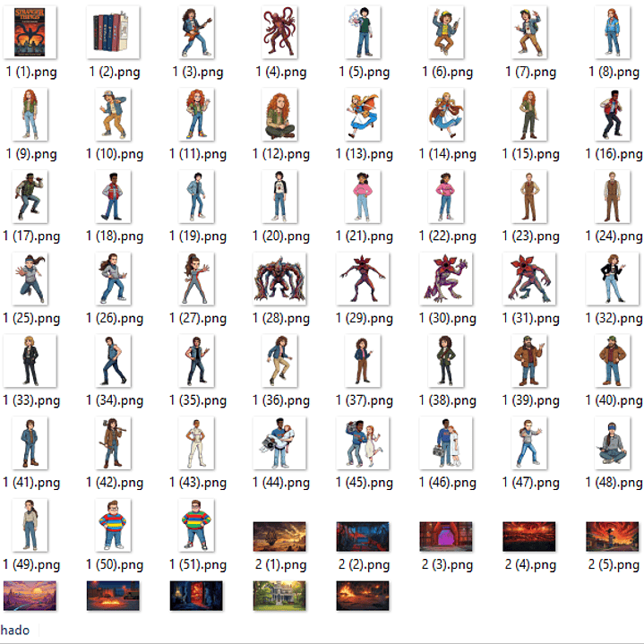This screenshot has height=644, width=644.
Task: Select the 1 (1).png book cover thumbnail
Action: pyautogui.click(x=30, y=33)
